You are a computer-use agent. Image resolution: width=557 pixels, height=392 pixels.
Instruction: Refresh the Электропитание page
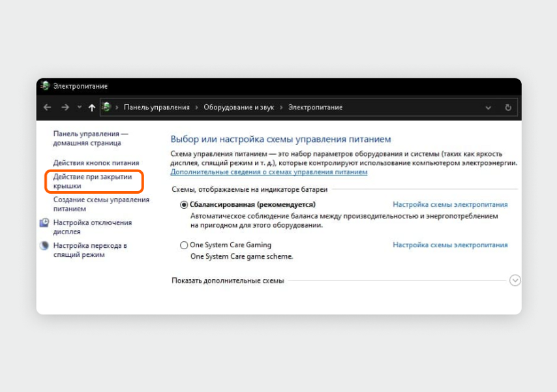pos(508,108)
